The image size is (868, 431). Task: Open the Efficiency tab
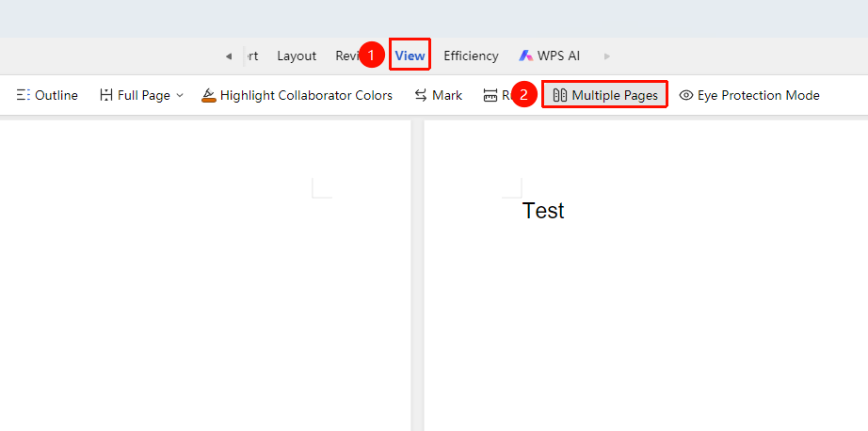[471, 56]
